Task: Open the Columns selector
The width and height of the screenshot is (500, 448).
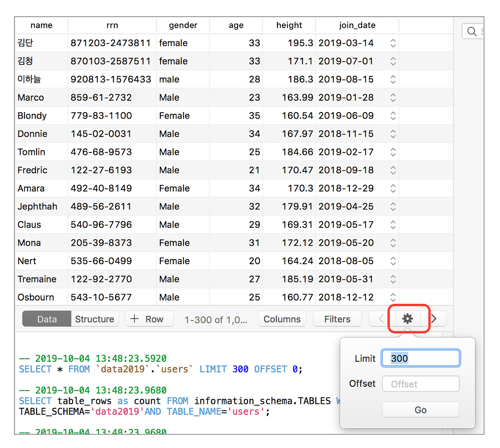Action: 282,319
